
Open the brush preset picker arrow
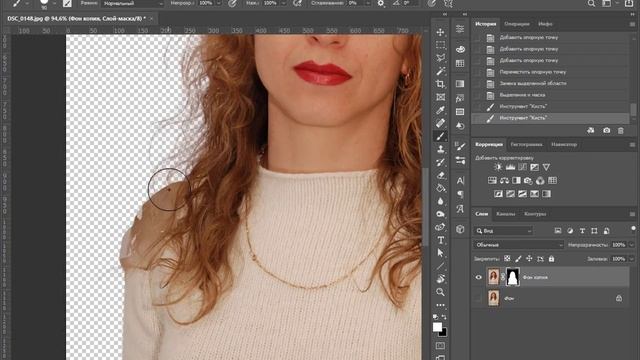coord(54,4)
